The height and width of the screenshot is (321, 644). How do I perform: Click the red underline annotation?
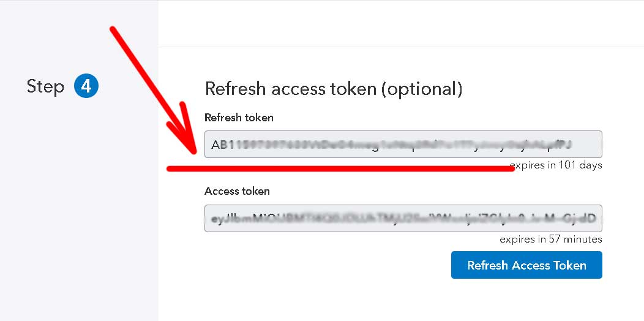(340, 168)
